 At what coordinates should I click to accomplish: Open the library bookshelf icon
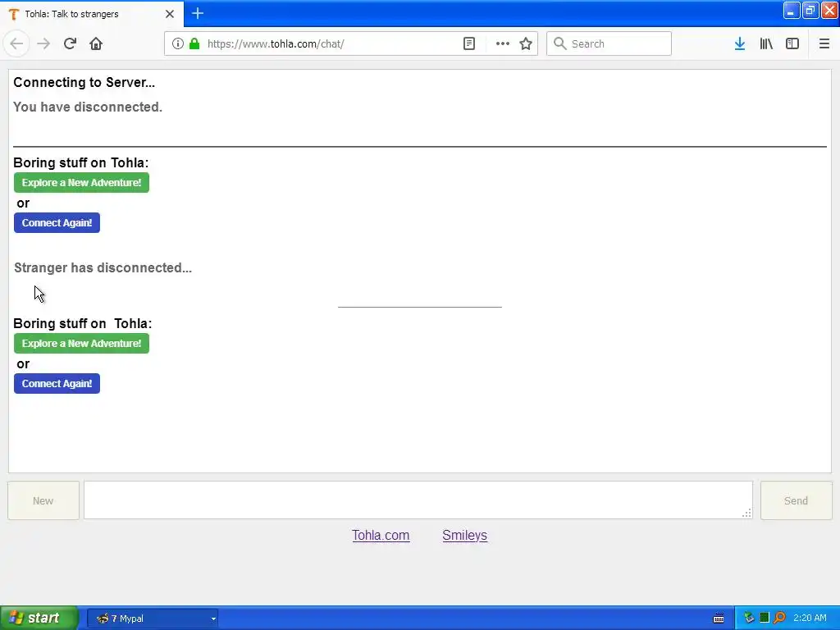click(x=766, y=44)
